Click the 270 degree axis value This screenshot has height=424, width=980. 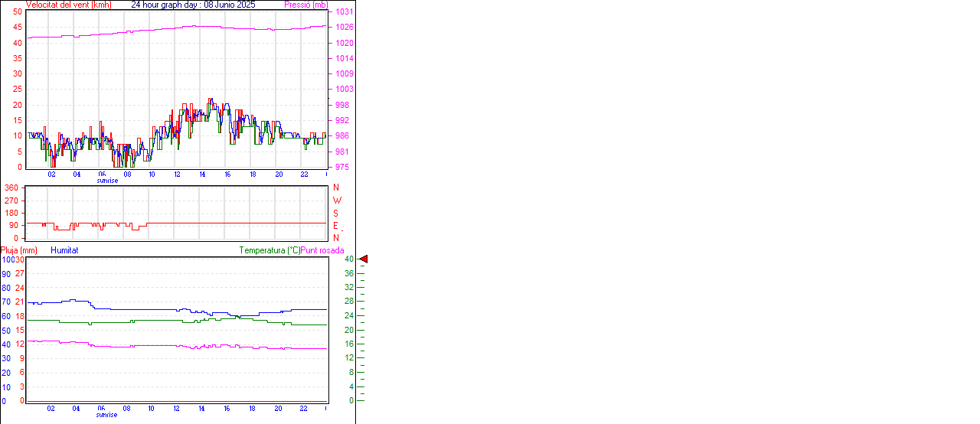coord(11,201)
